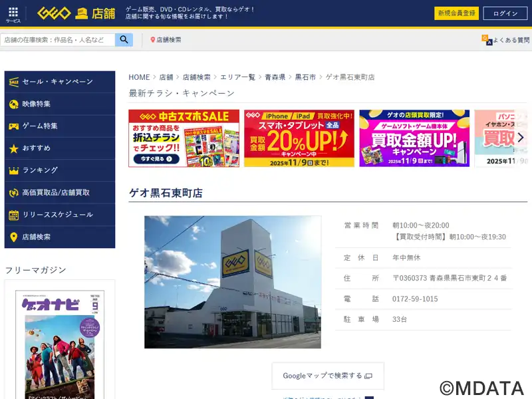Viewport: 532px width, 399px height.
Task: Click the よくある質問 Q&A icon
Action: (x=487, y=40)
